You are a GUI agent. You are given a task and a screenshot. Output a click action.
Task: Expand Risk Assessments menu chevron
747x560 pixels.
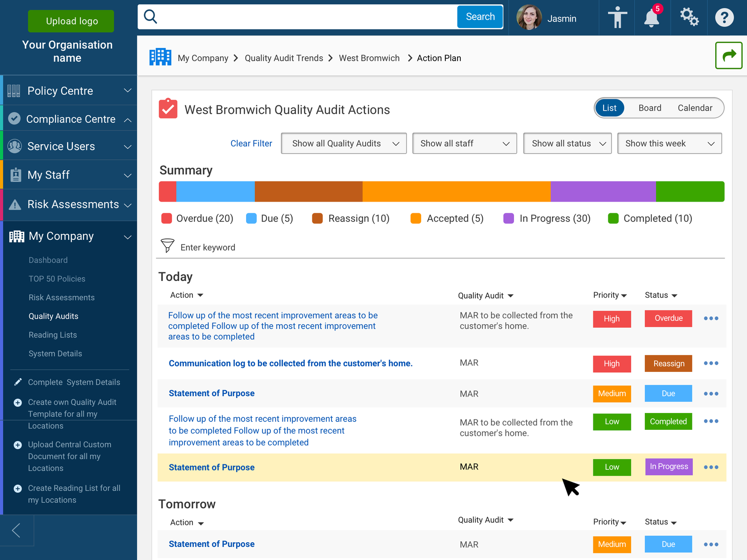coord(127,205)
